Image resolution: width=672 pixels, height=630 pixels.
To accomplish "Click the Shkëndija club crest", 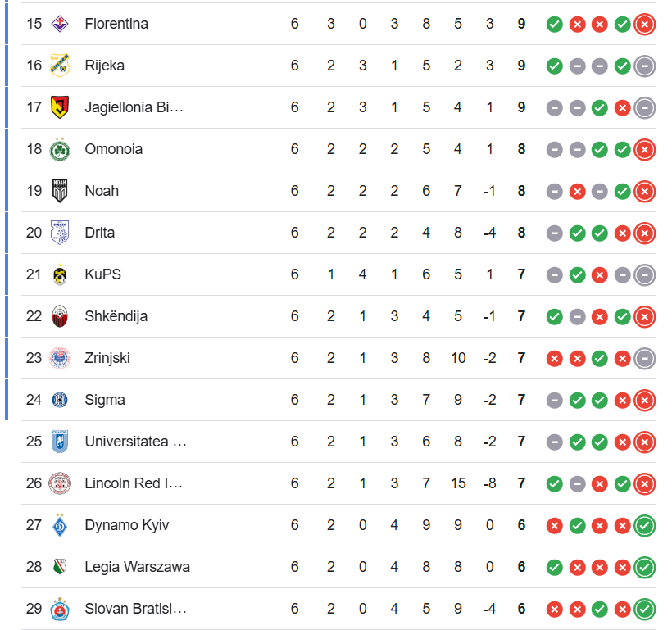I will tap(60, 316).
